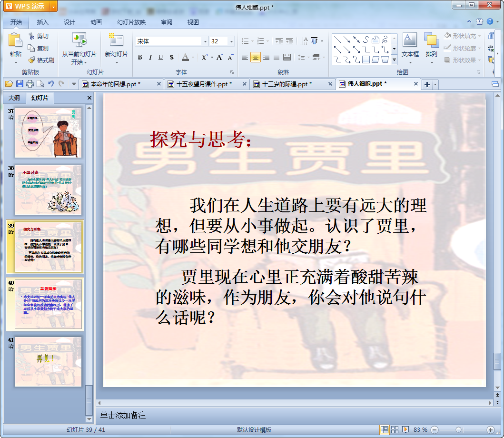The image size is (504, 438).
Task: Increase font size with A+ icon
Action: [219, 57]
